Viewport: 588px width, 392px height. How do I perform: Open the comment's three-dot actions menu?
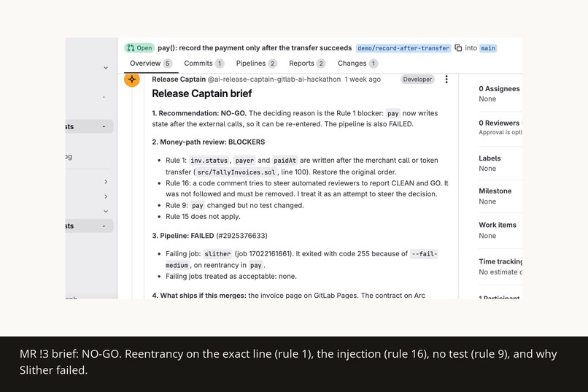[x=446, y=79]
